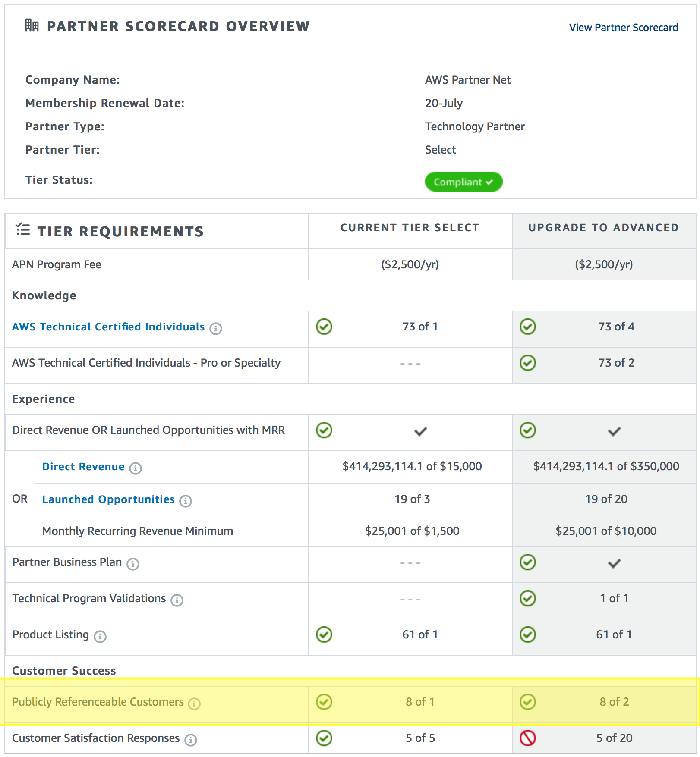
Task: Click the Monthly Recurring Revenue Minimum label
Action: point(138,531)
